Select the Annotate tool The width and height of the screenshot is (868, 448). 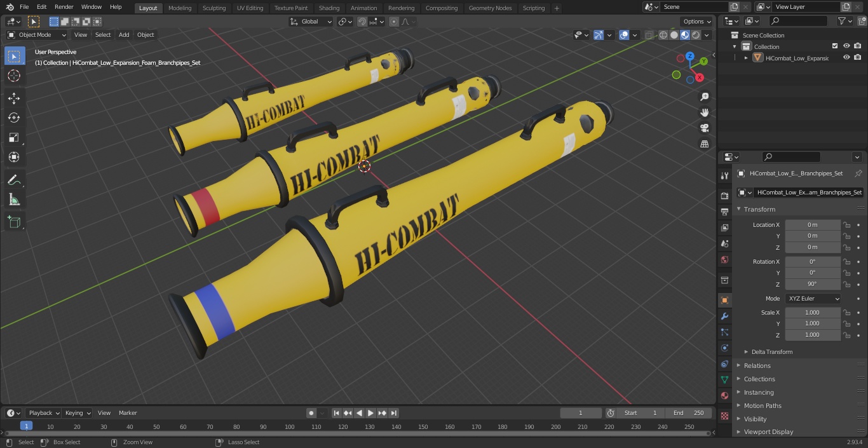14,180
